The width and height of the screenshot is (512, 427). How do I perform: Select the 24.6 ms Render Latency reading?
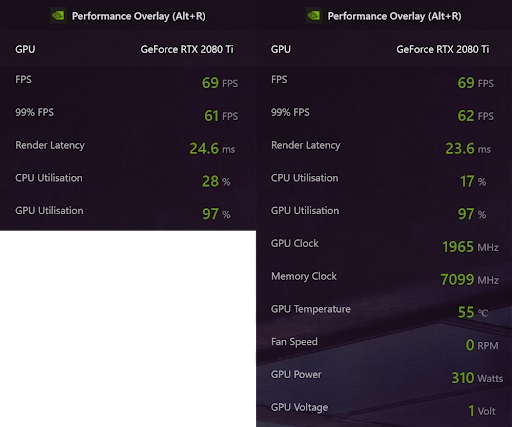pos(212,149)
